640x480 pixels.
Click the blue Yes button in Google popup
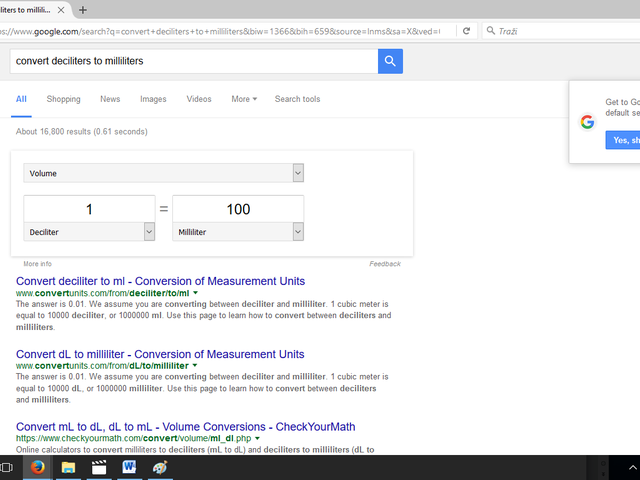coord(623,140)
